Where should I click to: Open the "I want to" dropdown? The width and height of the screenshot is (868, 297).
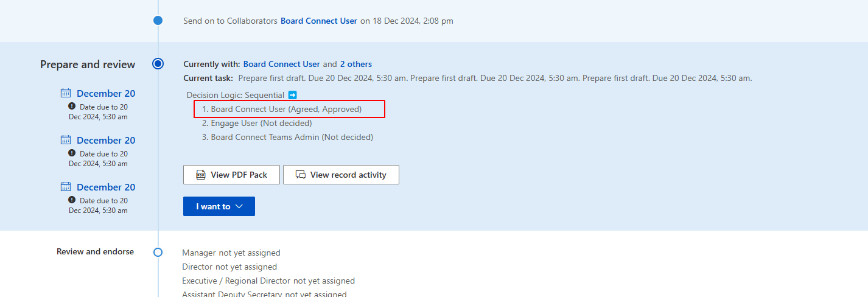click(x=219, y=206)
